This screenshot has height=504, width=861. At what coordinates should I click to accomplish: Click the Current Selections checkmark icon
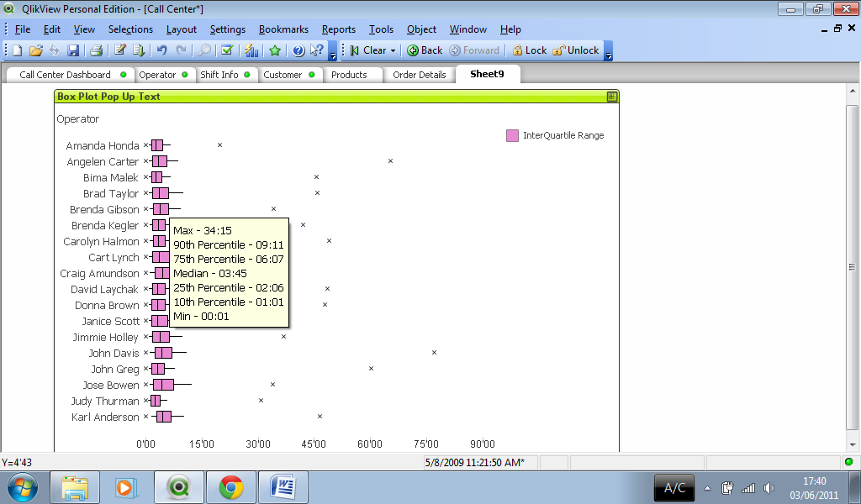coord(227,50)
